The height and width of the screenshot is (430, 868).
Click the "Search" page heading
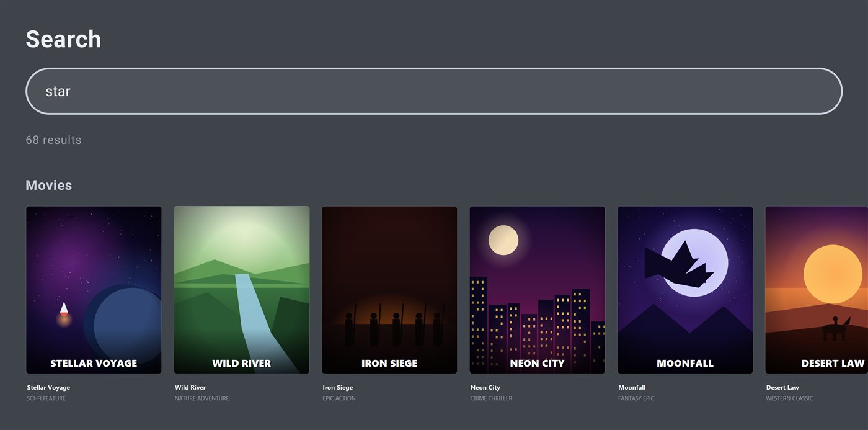tap(63, 39)
